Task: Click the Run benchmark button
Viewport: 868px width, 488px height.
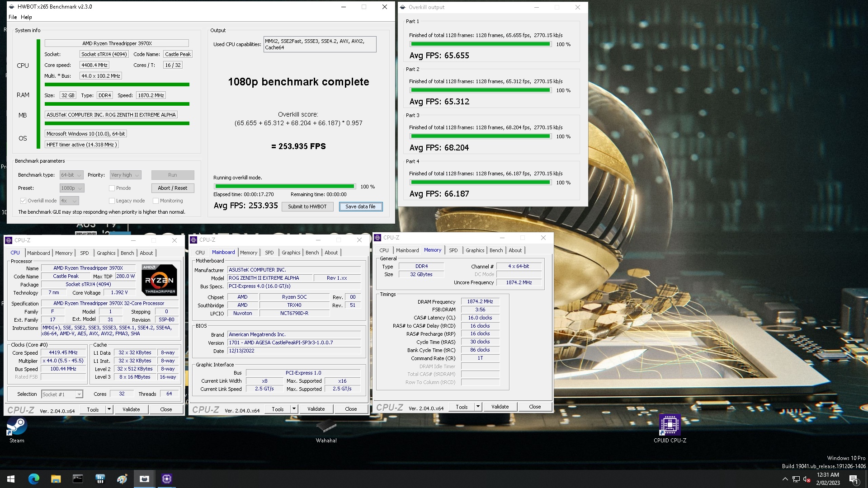Action: (173, 175)
